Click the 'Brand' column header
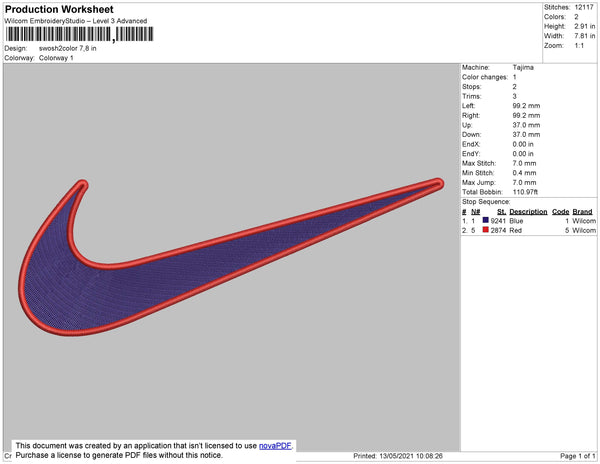Image resolution: width=600 pixels, height=464 pixels. 582,212
